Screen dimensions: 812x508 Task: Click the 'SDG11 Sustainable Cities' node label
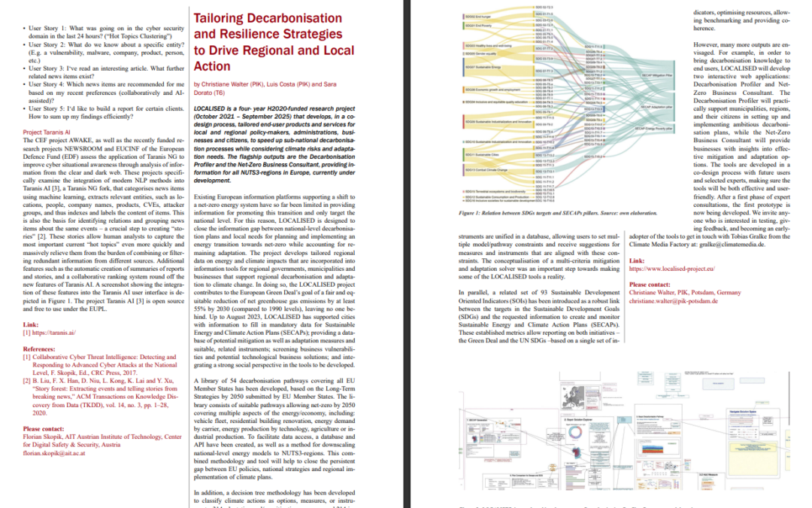click(482, 154)
